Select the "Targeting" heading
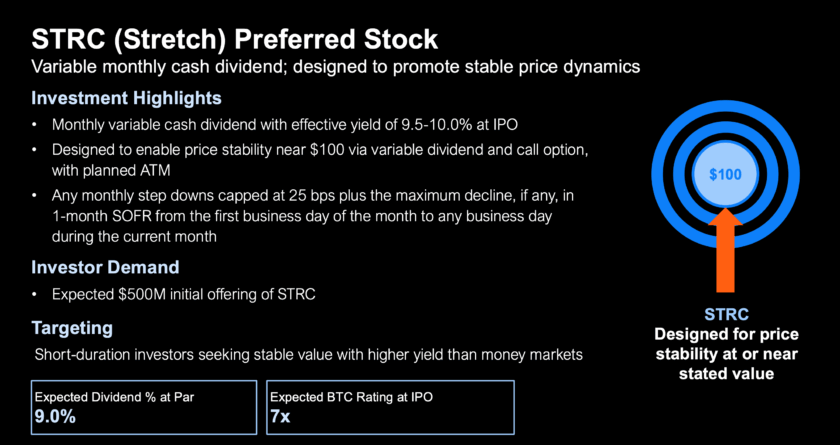 (71, 328)
